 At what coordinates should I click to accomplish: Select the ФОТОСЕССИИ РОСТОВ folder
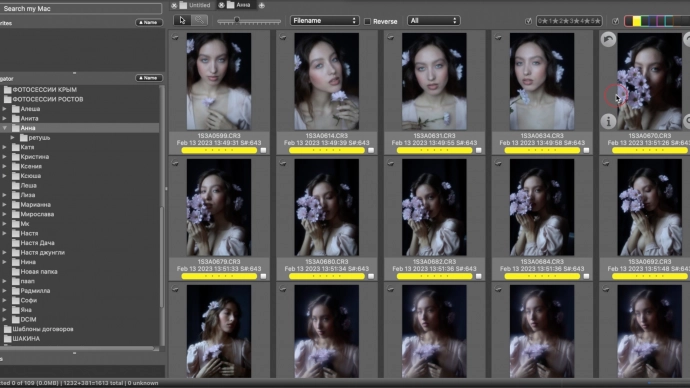[48, 99]
